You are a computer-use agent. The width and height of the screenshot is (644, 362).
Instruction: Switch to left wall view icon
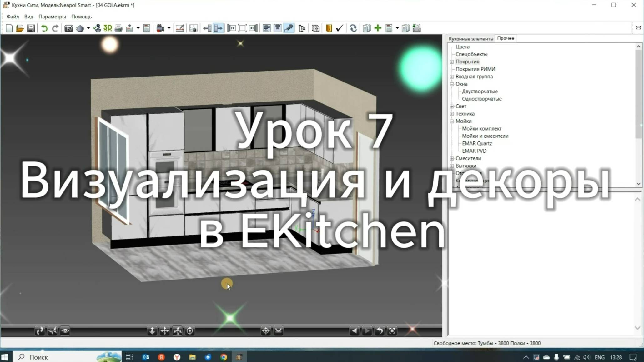click(x=231, y=28)
